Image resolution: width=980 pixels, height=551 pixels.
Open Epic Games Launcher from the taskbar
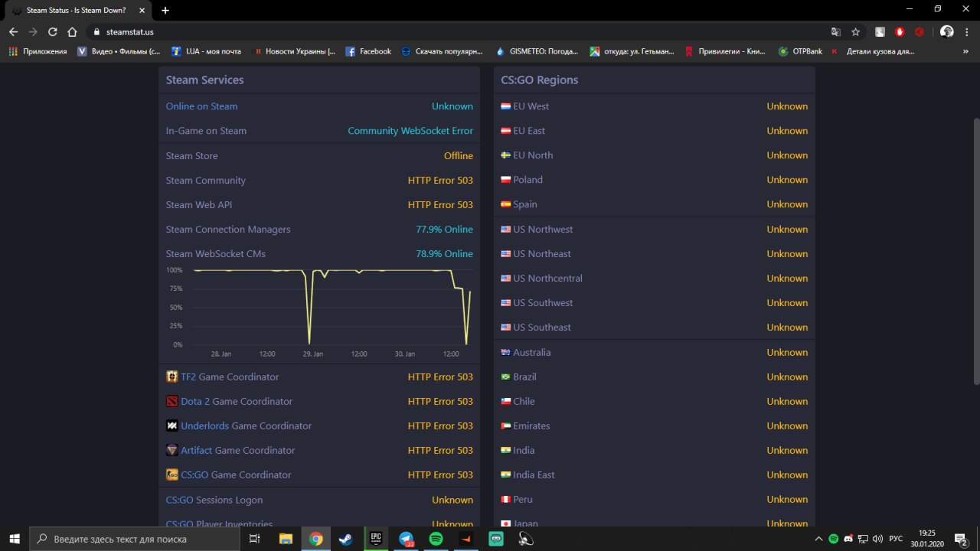[x=376, y=539]
